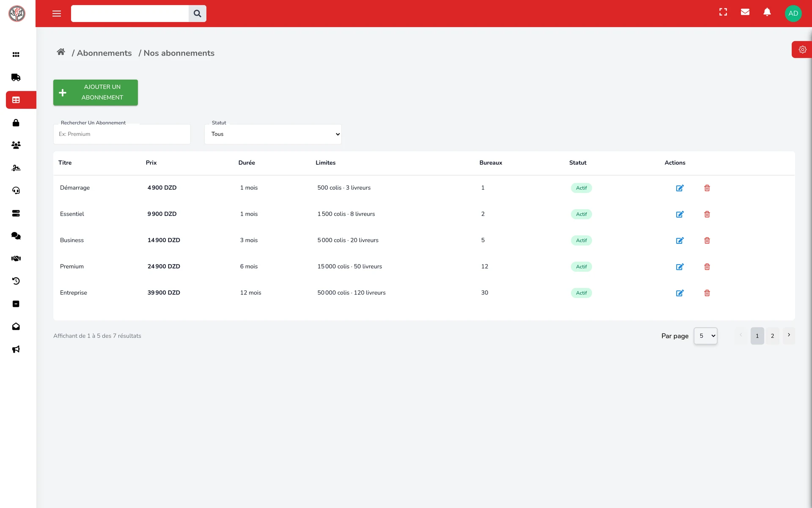Click the Nos abonnements breadcrumb

pos(179,53)
